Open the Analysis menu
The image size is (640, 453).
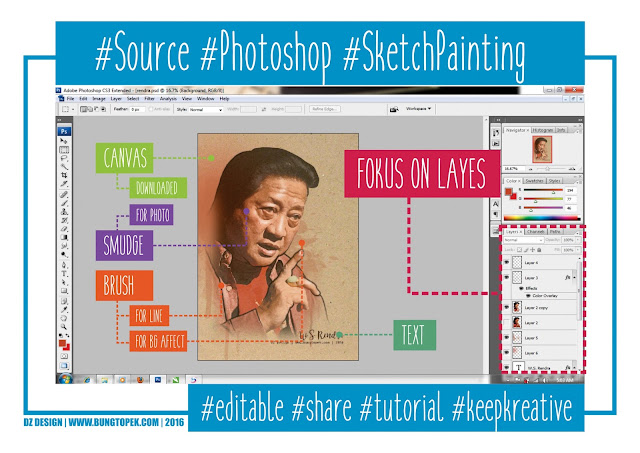tap(168, 99)
